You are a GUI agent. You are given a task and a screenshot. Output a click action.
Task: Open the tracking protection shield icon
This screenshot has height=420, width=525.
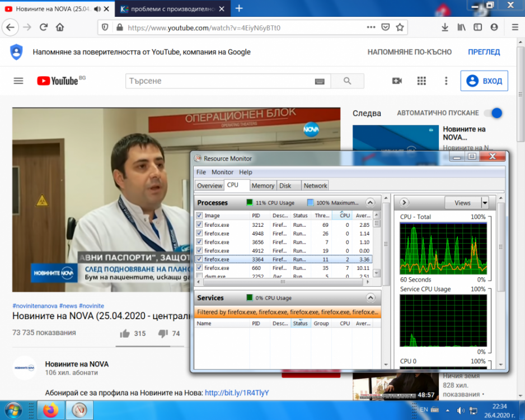tap(105, 27)
